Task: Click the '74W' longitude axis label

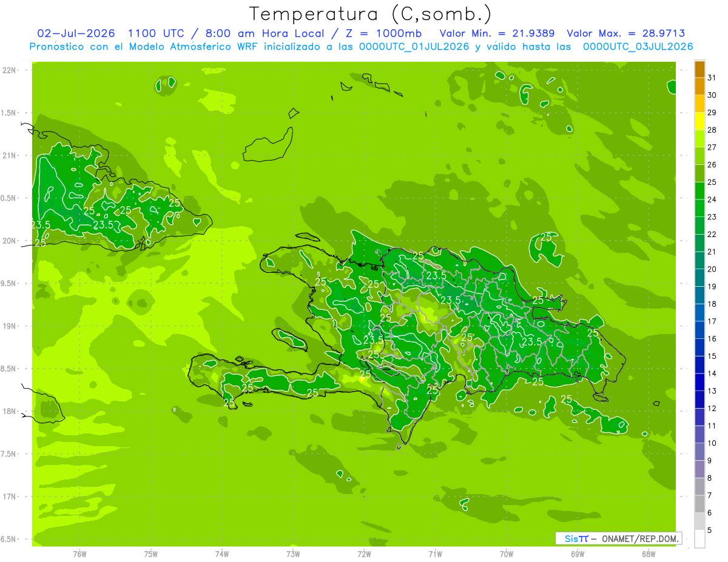Action: pos(222,554)
